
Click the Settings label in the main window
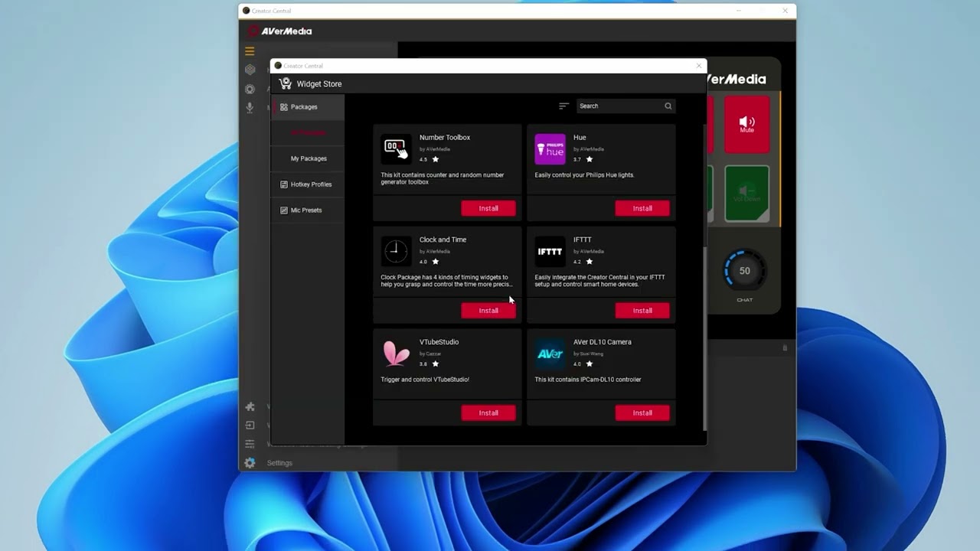[279, 463]
